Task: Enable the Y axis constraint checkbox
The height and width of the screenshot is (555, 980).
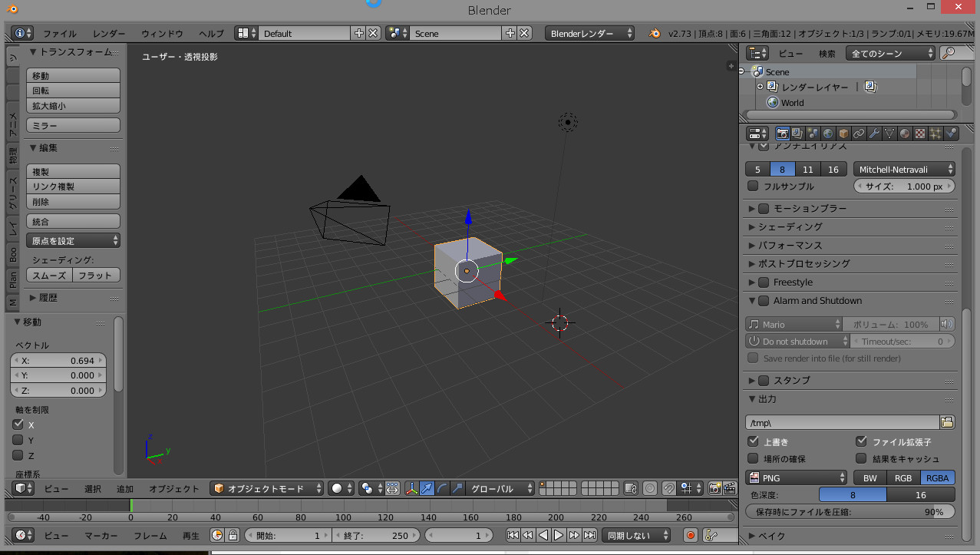Action: pyautogui.click(x=18, y=440)
